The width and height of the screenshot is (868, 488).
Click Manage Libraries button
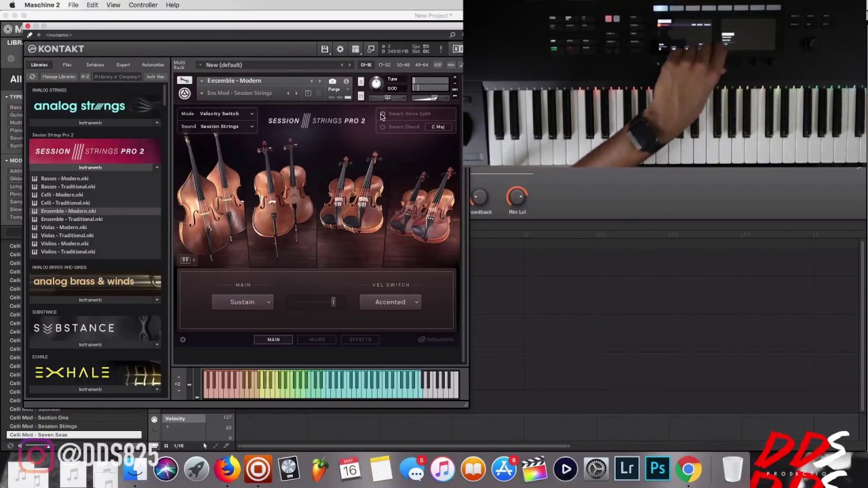point(58,77)
